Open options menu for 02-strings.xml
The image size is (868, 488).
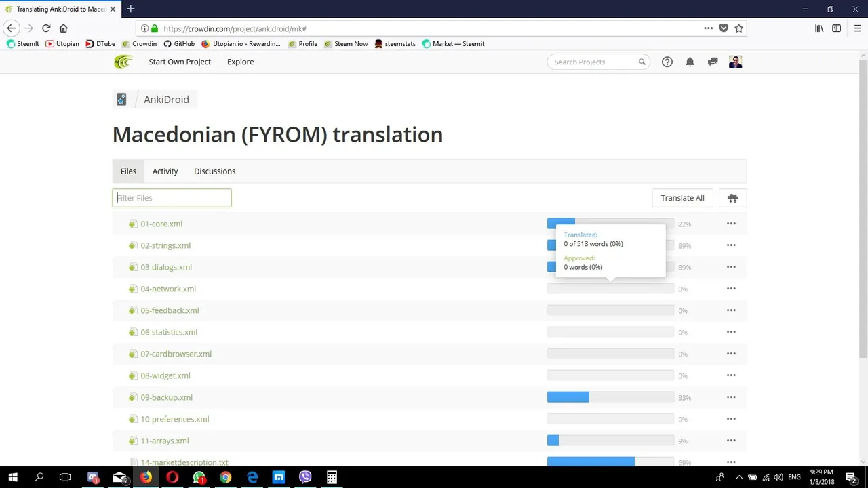pyautogui.click(x=731, y=245)
